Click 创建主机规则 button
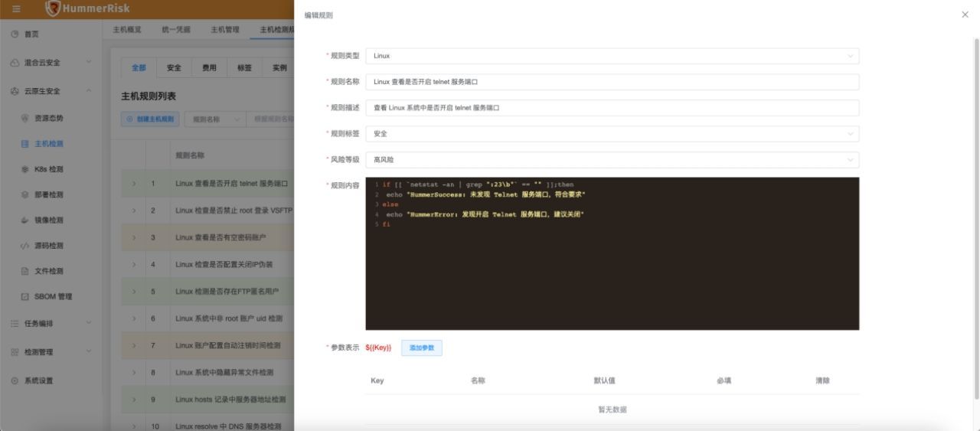 pyautogui.click(x=150, y=119)
